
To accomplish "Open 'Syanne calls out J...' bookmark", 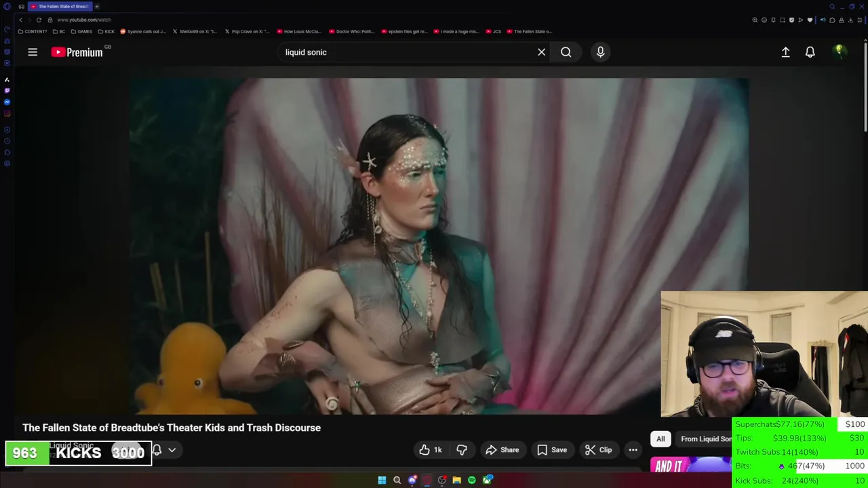I will coord(143,31).
